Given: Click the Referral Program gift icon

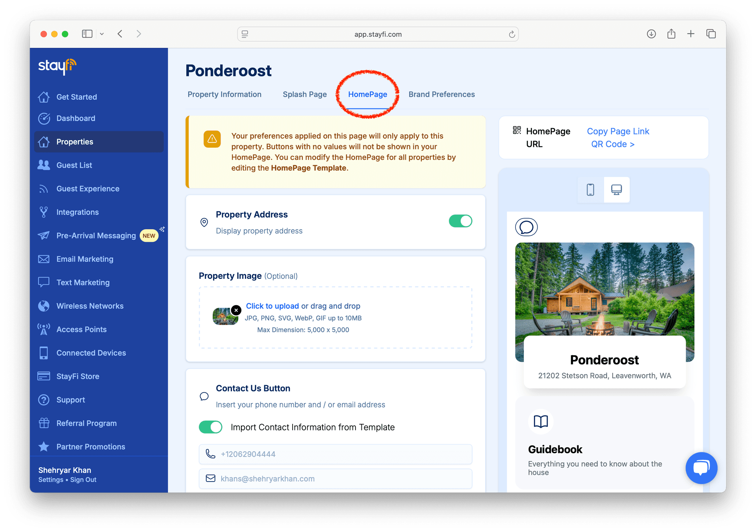Looking at the screenshot, I should click(x=44, y=423).
